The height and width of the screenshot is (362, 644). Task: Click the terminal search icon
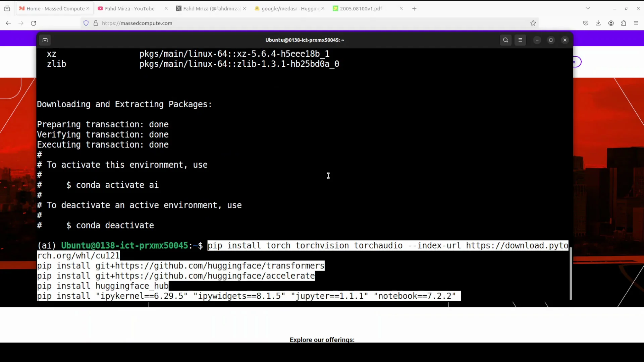[x=505, y=40]
